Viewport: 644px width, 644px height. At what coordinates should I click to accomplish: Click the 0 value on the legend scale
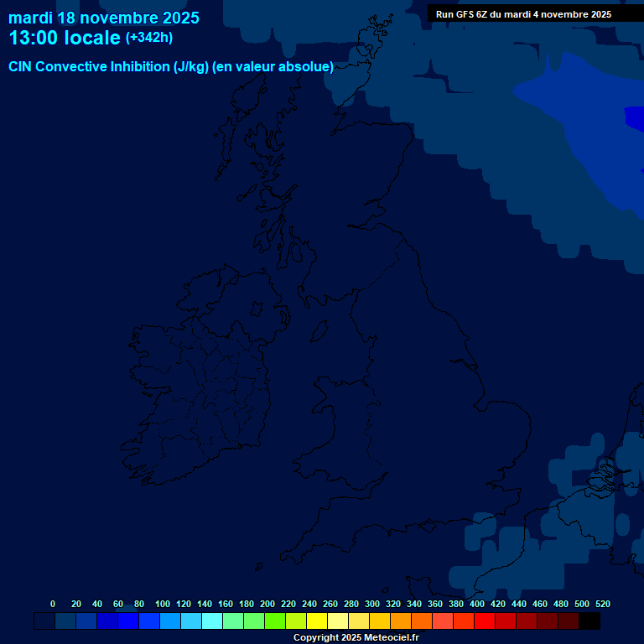click(x=53, y=604)
